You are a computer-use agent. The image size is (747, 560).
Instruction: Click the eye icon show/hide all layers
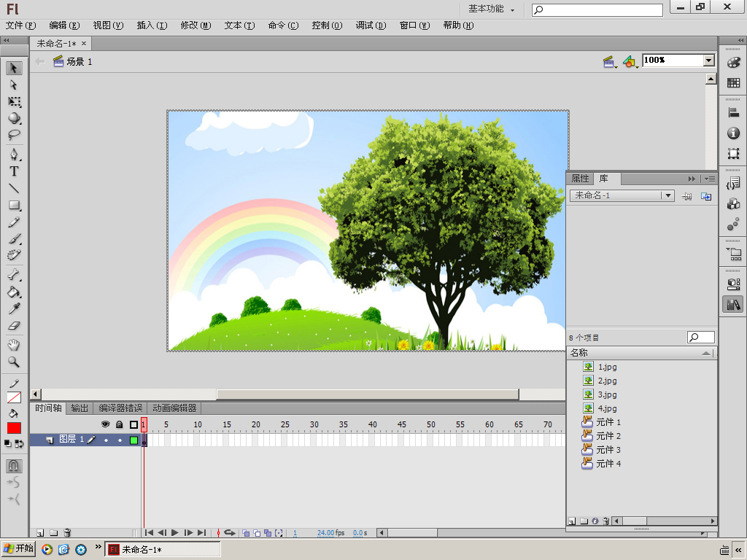click(105, 424)
